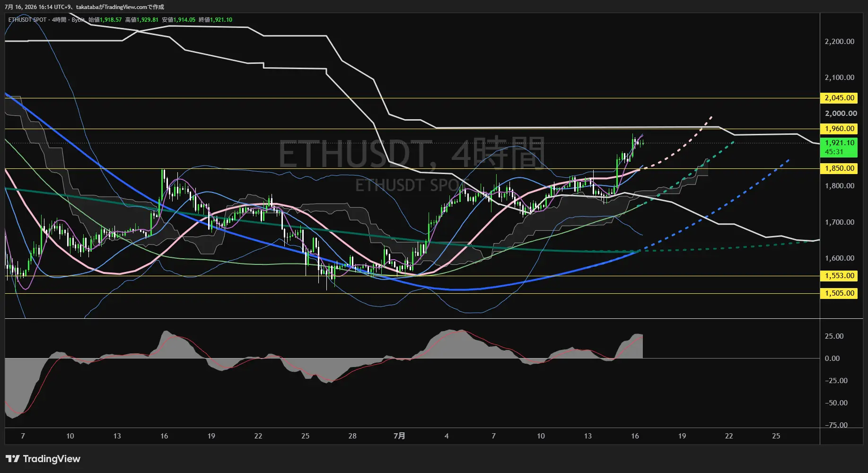Screen dimensions: 868x473
Task: Click the 2,000.00 price scale label
Action: point(841,114)
